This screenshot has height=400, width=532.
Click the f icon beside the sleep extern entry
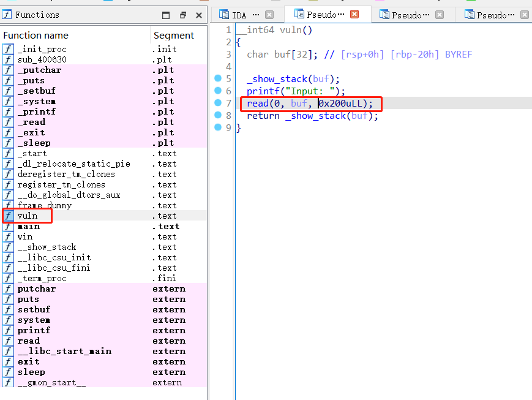point(7,372)
